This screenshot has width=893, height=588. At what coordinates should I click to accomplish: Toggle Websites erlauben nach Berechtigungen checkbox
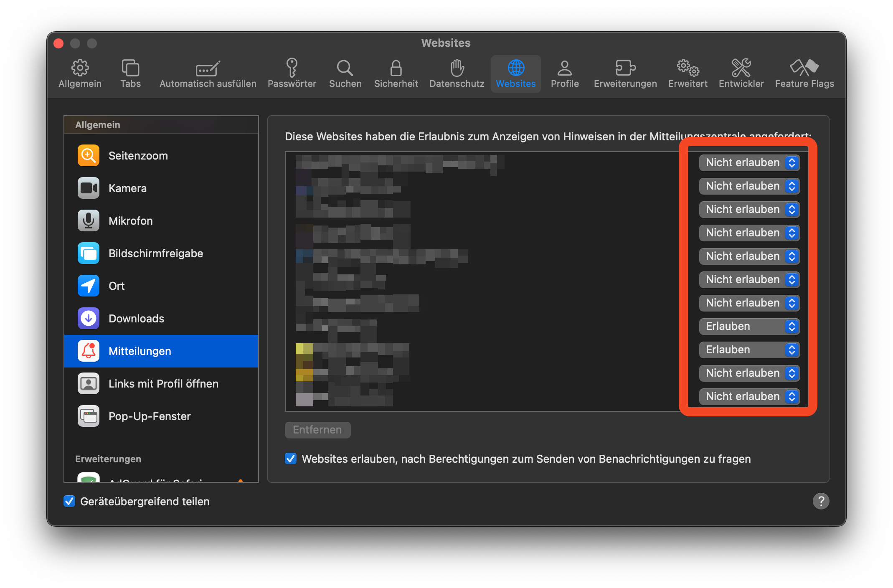(291, 459)
